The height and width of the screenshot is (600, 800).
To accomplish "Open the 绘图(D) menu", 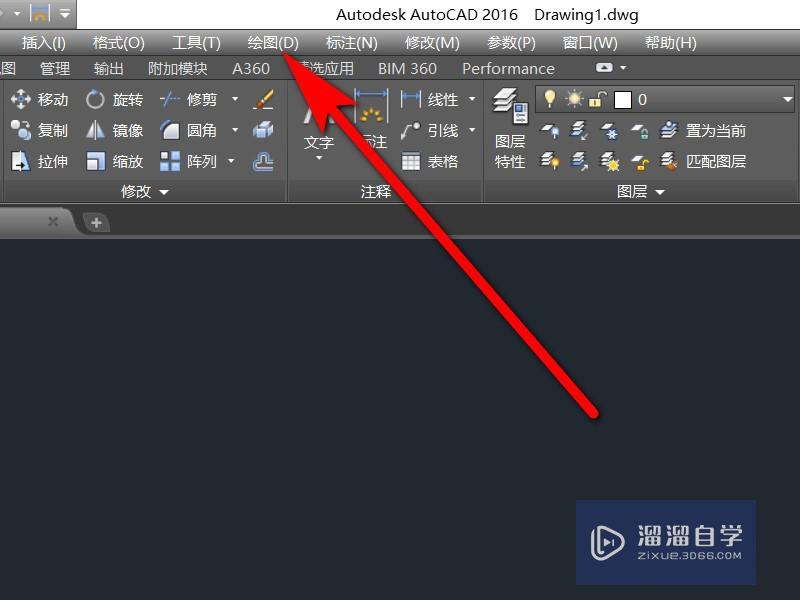I will pyautogui.click(x=273, y=43).
